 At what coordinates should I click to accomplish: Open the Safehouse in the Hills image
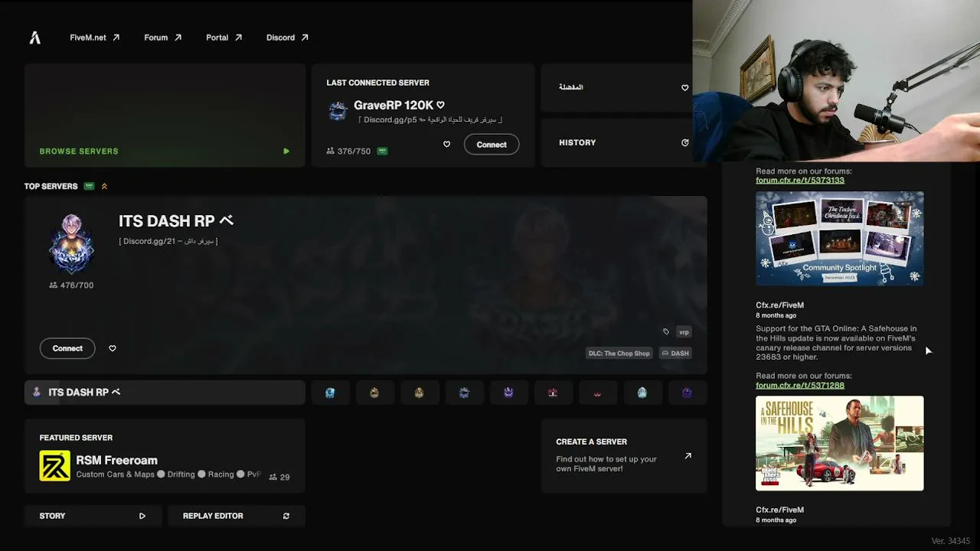(x=840, y=443)
